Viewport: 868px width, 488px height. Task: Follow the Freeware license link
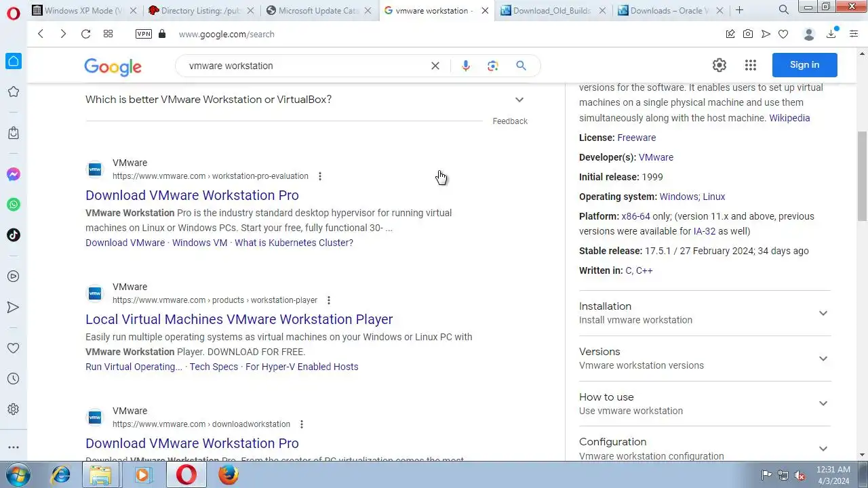(637, 138)
